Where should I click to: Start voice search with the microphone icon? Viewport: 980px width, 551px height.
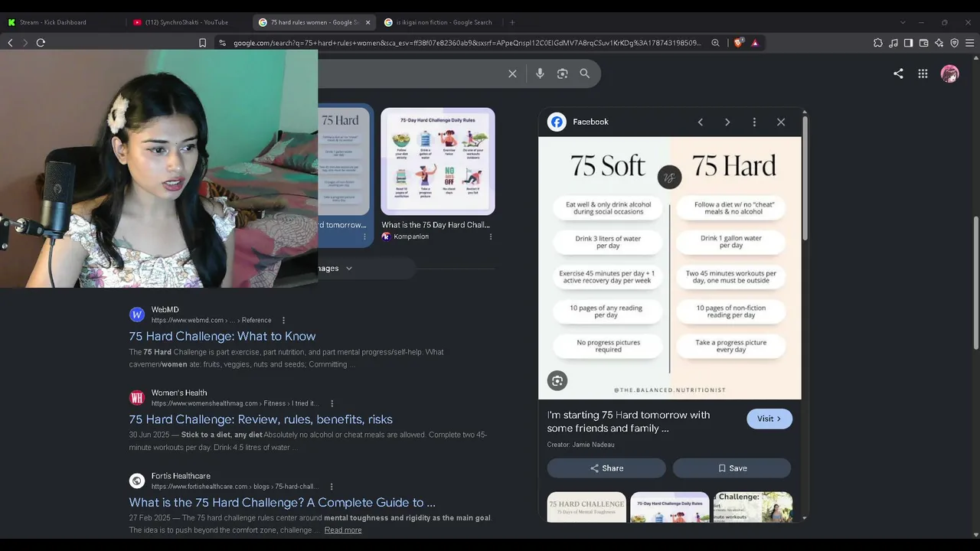click(540, 73)
